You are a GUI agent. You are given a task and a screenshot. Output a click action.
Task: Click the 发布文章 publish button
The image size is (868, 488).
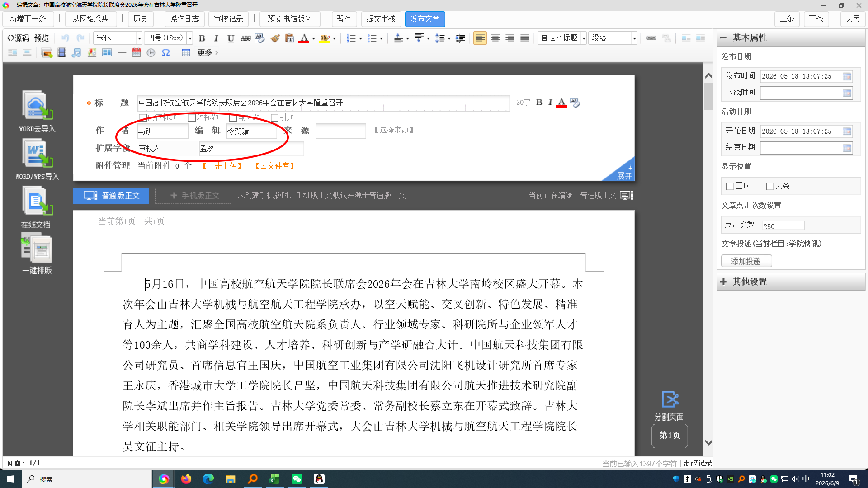425,19
